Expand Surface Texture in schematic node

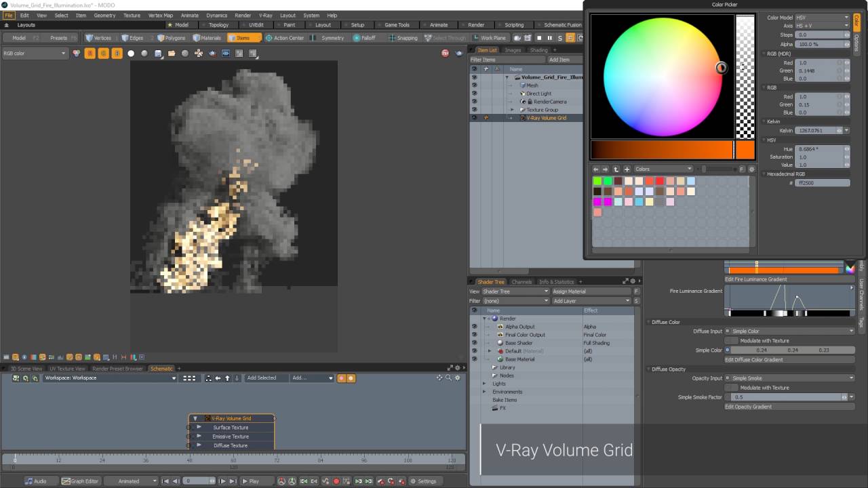[x=199, y=427]
